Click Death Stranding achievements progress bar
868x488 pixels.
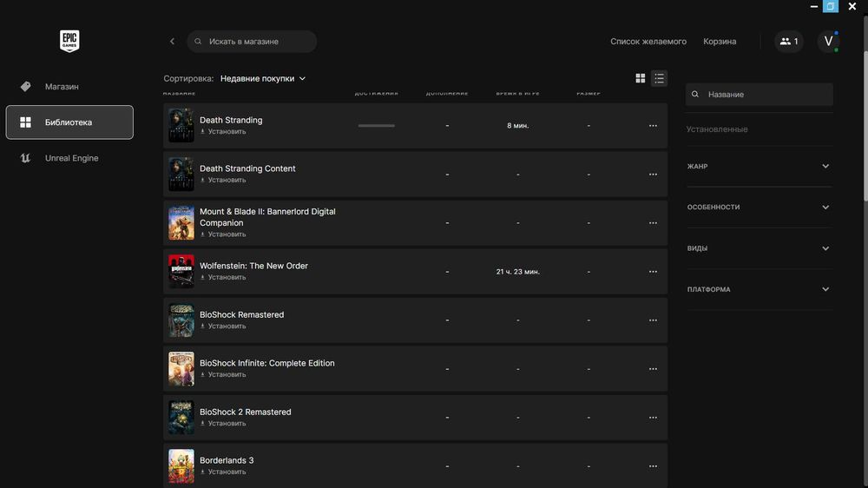tap(377, 126)
